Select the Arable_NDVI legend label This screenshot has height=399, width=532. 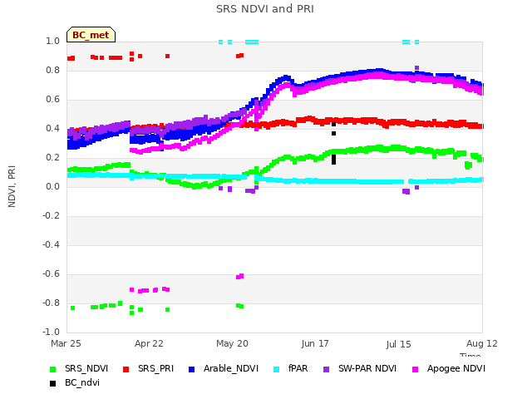click(x=231, y=369)
